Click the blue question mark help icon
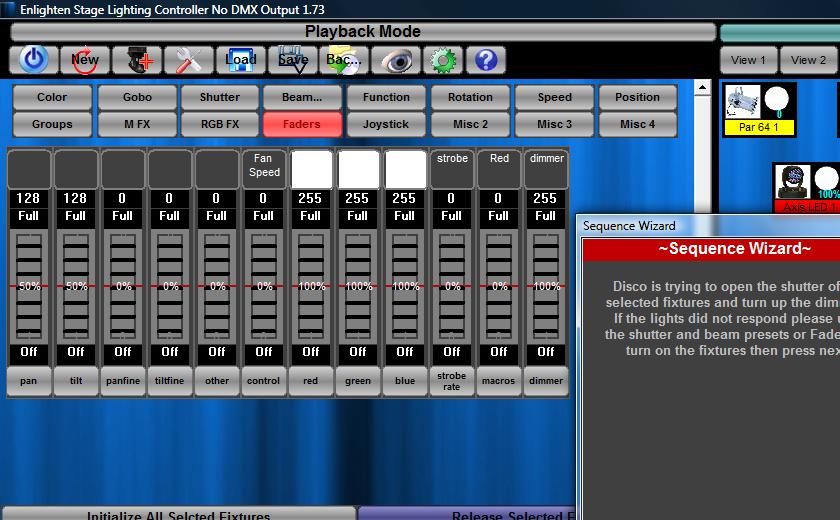Screen dimensions: 840x520 [x=486, y=60]
